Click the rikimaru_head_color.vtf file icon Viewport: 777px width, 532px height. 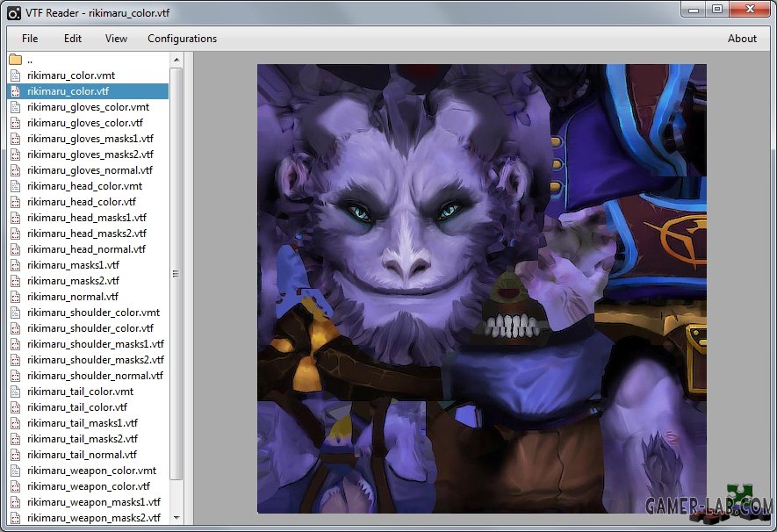(15, 202)
